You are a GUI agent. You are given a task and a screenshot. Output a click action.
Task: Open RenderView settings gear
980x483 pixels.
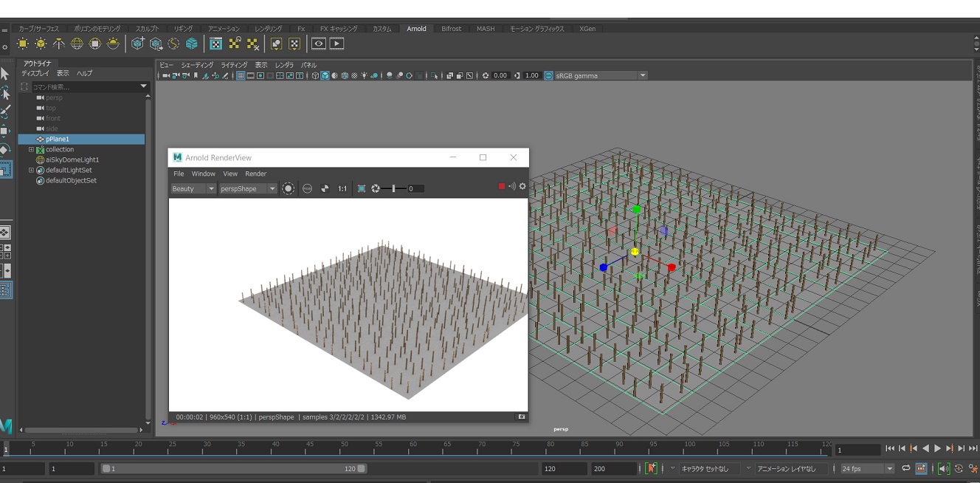[522, 186]
